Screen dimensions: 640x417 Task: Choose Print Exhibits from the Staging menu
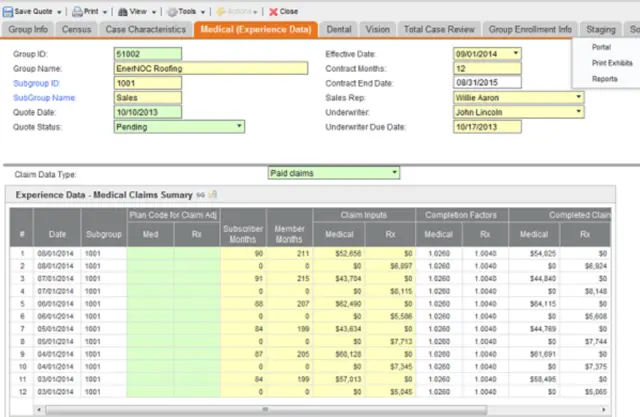[612, 63]
